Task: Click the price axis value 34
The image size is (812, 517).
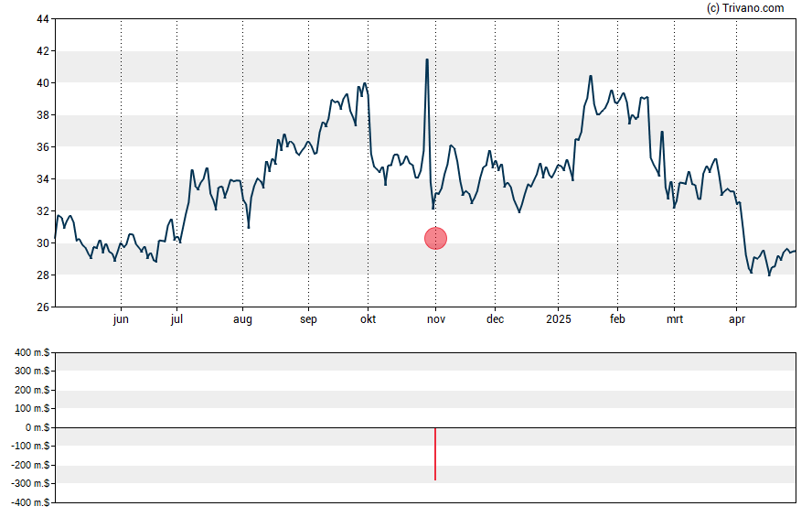Action: point(43,179)
